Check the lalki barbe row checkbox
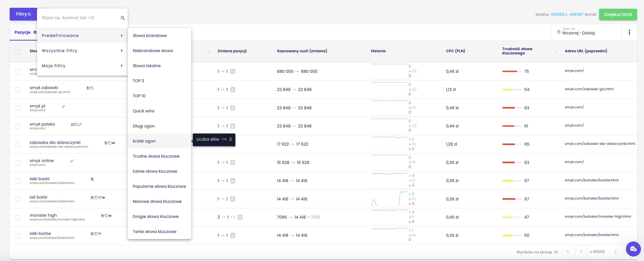Viewport: 644px width, 261px height. pos(18,236)
